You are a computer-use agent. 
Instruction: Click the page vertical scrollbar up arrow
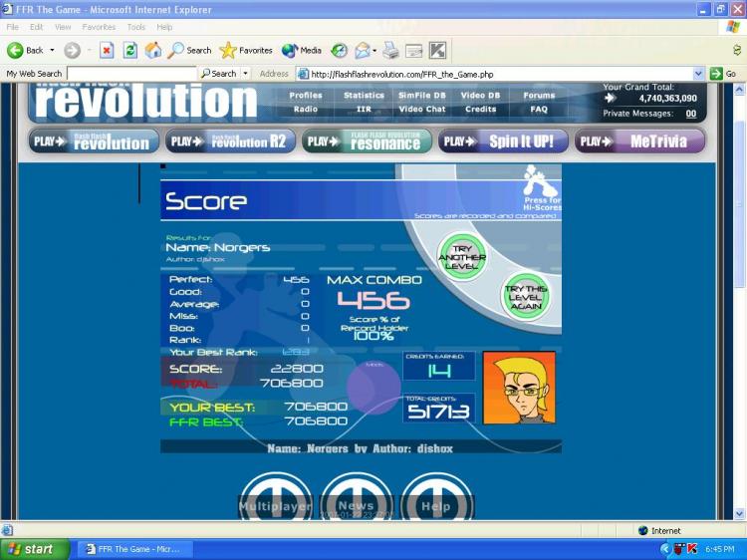(x=739, y=89)
